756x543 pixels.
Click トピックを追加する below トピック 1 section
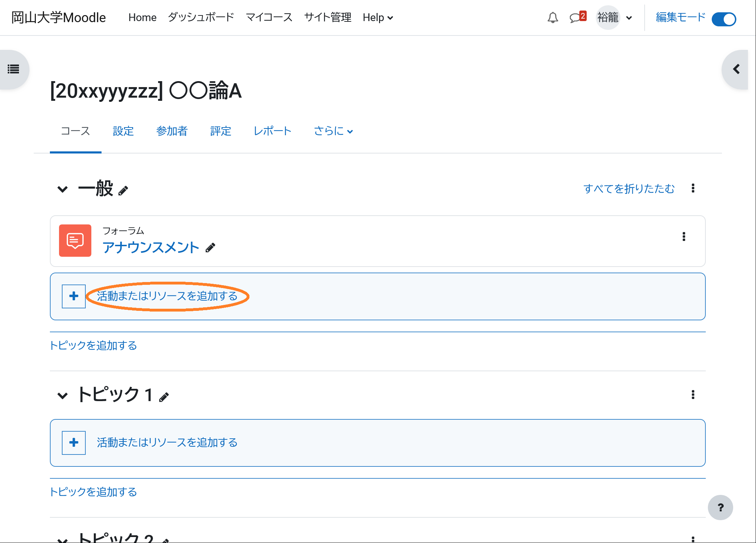[93, 492]
